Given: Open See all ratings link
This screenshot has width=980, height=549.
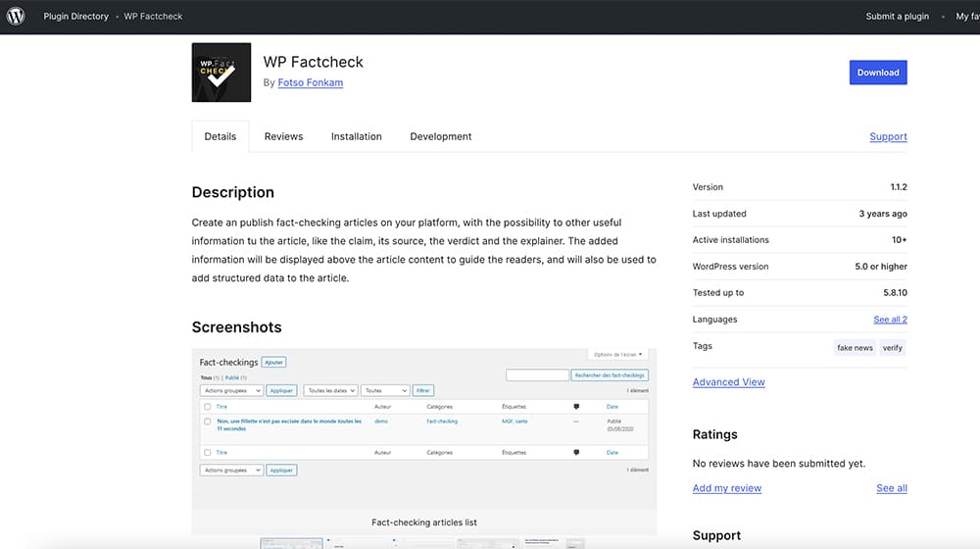Looking at the screenshot, I should (891, 488).
